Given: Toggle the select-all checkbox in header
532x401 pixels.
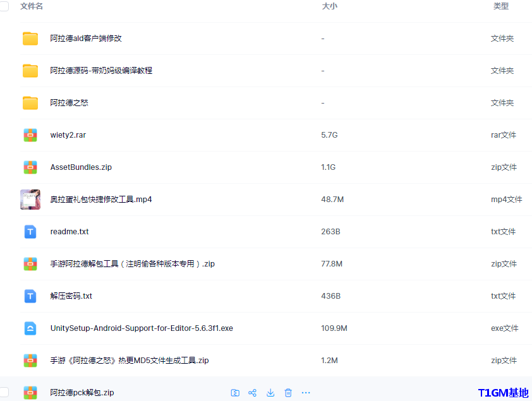Looking at the screenshot, I should (x=4, y=6).
